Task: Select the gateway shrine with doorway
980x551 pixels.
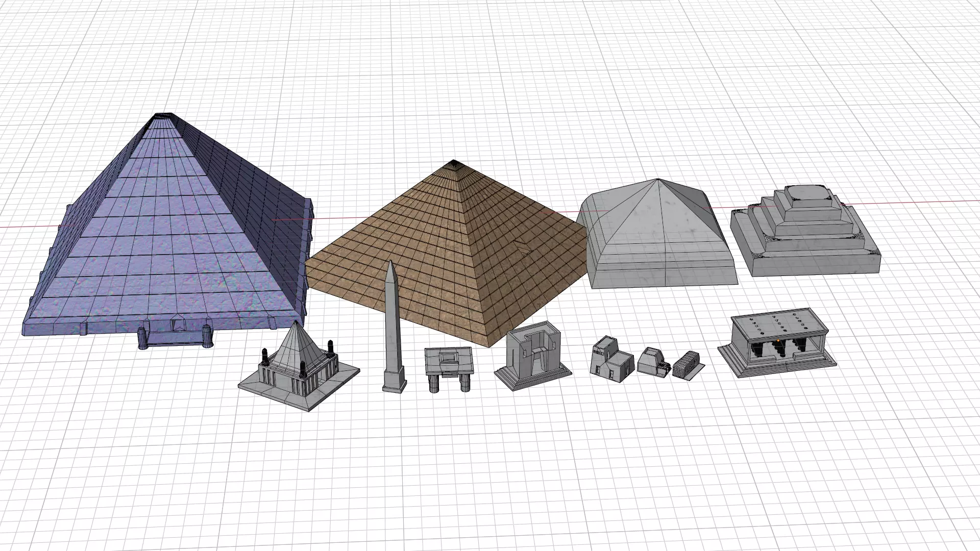Action: (x=533, y=356)
